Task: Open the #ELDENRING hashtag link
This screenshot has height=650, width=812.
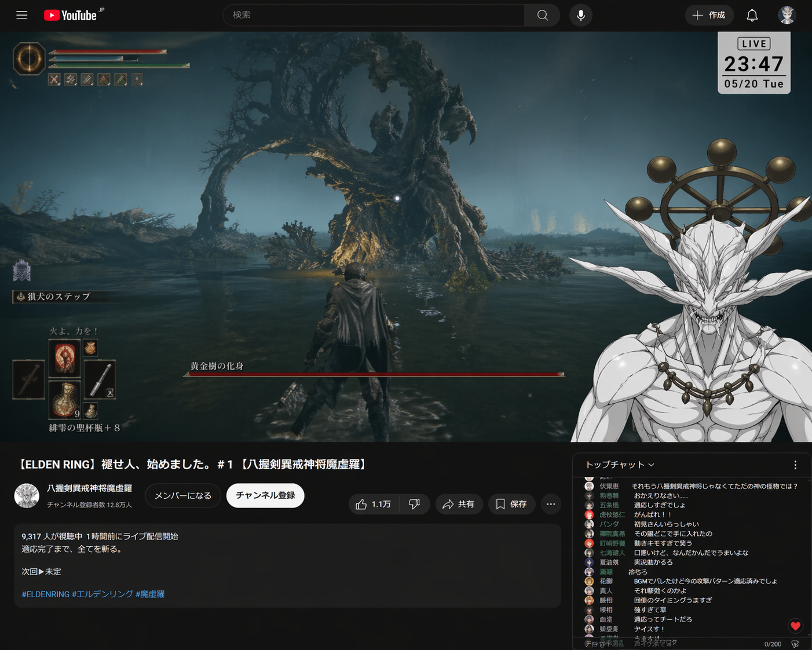Action: click(45, 594)
